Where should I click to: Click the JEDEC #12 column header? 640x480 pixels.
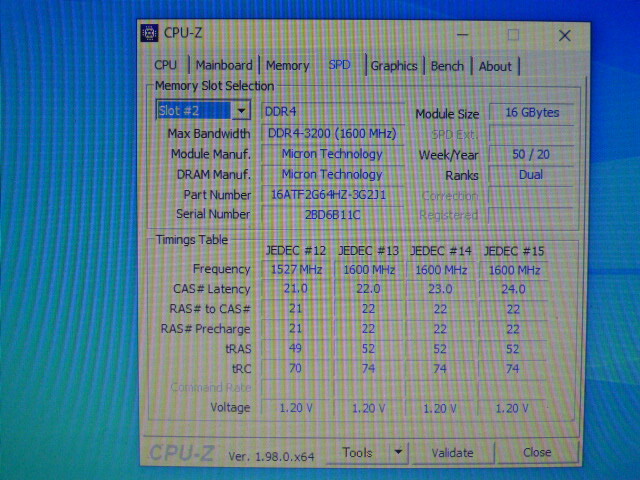296,251
